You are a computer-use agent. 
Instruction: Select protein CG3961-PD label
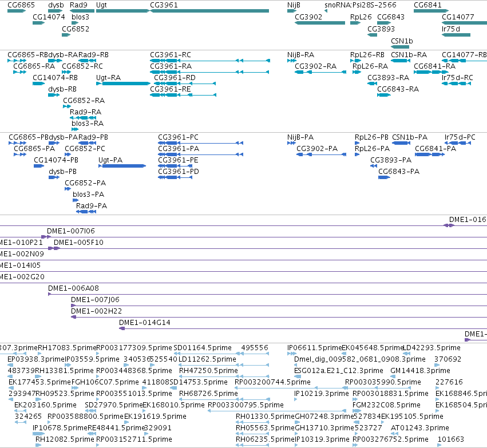tap(179, 172)
